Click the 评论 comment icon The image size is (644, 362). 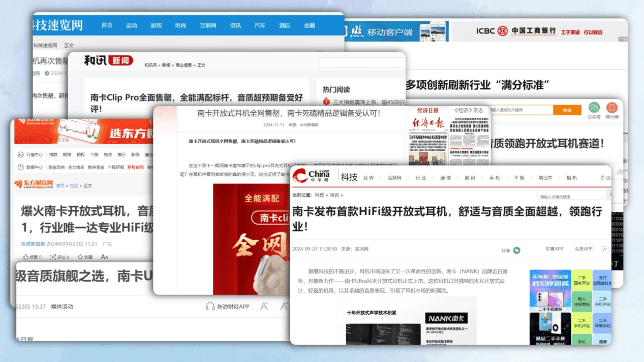53,257
